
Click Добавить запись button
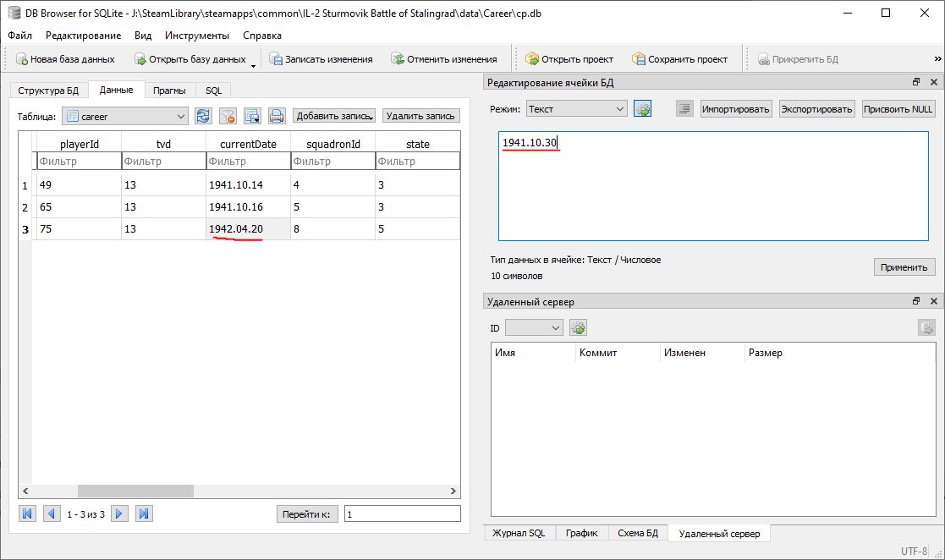pyautogui.click(x=334, y=116)
